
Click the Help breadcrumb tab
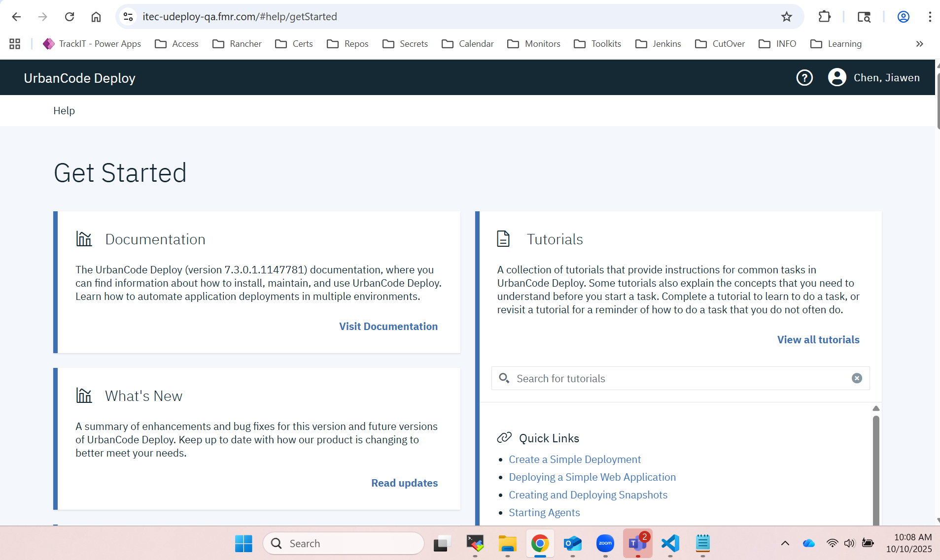point(64,111)
